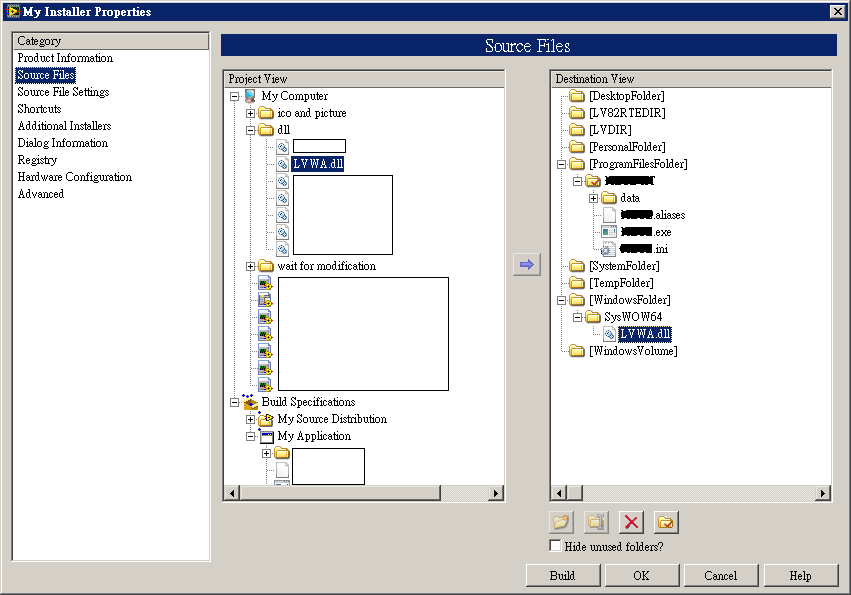Click the My Computer icon in Project View

pos(251,96)
